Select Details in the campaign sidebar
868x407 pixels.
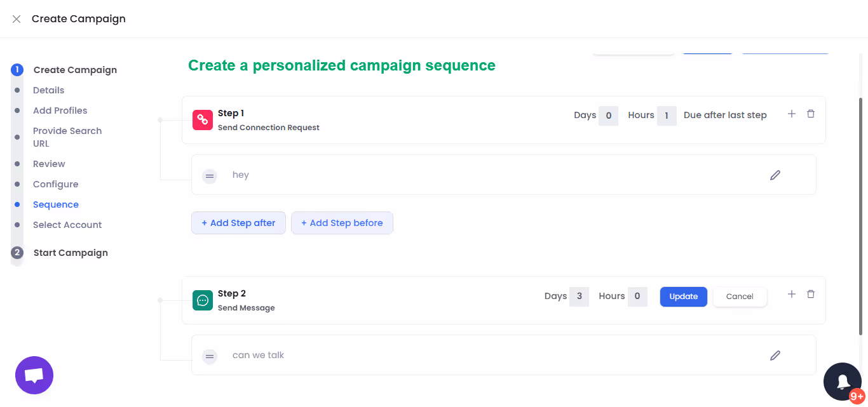tap(48, 90)
